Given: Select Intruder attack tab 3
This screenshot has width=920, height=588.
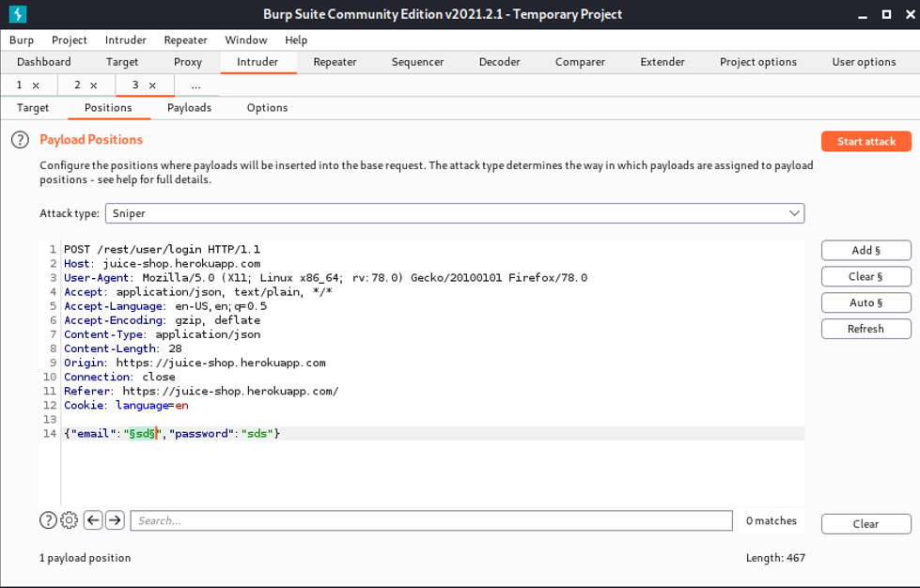Looking at the screenshot, I should click(x=135, y=85).
